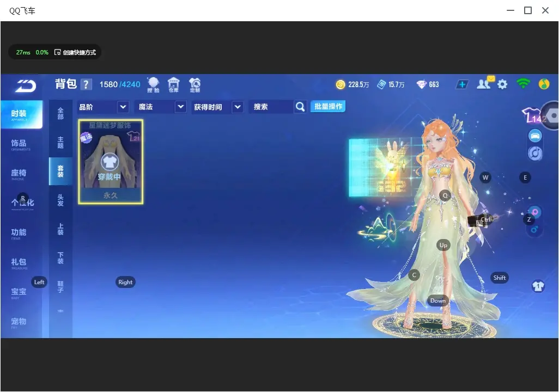Click the E key overlay button
The height and width of the screenshot is (392, 559).
525,177
